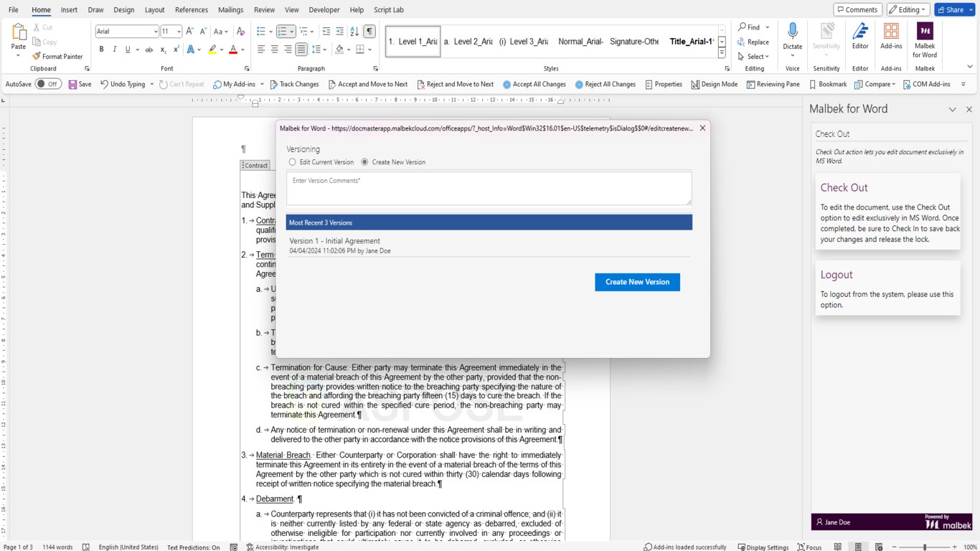The image size is (980, 551).
Task: Launch Malbek for Word from ribbon
Action: [x=925, y=41]
